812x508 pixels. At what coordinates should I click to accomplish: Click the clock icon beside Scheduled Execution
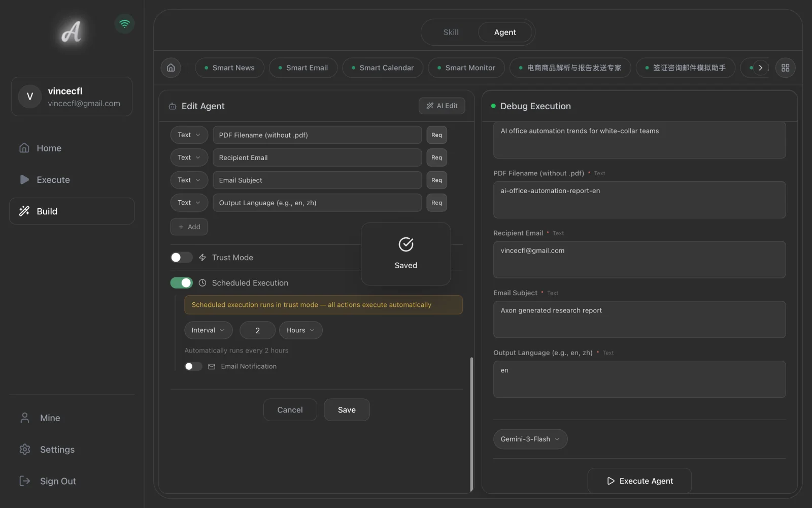[202, 283]
